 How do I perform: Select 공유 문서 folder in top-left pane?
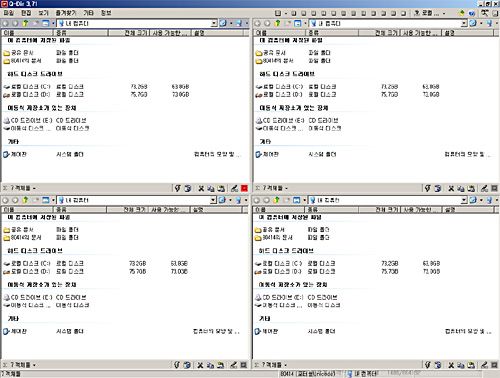pyautogui.click(x=19, y=53)
